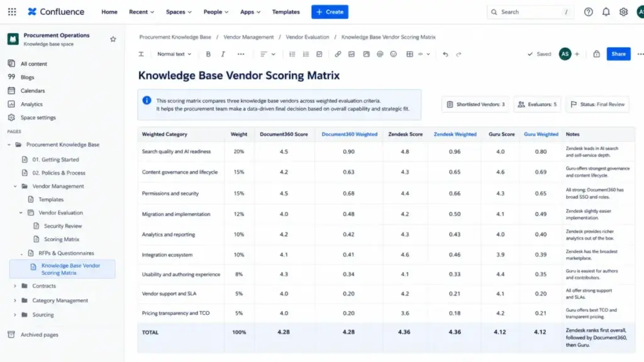Viewport: 644px width, 362px height.
Task: Open more formatting options ellipsis
Action: coord(241,54)
